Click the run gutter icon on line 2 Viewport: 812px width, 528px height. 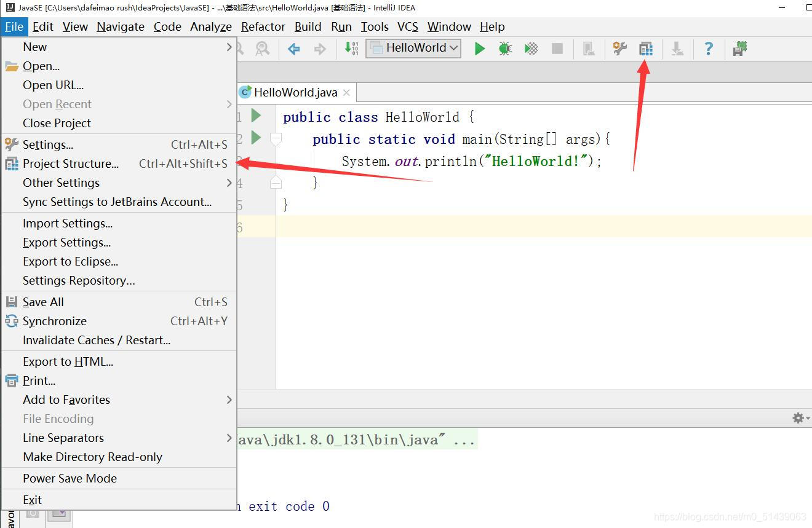click(x=257, y=137)
